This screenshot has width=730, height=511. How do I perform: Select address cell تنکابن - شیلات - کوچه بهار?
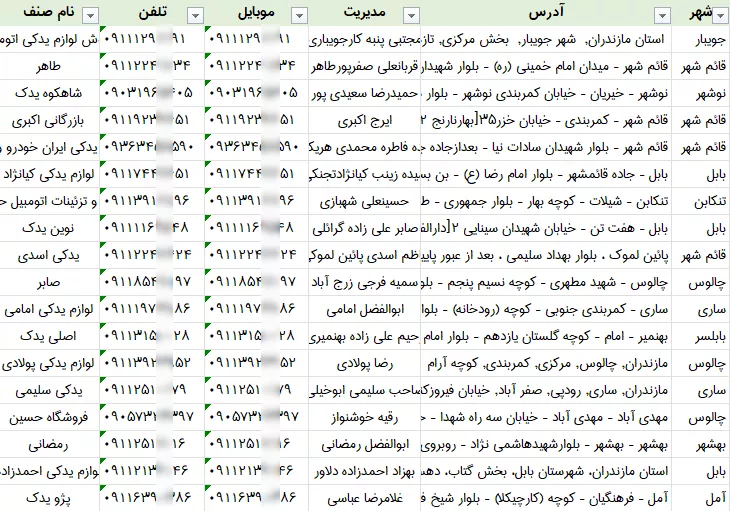tap(546, 202)
